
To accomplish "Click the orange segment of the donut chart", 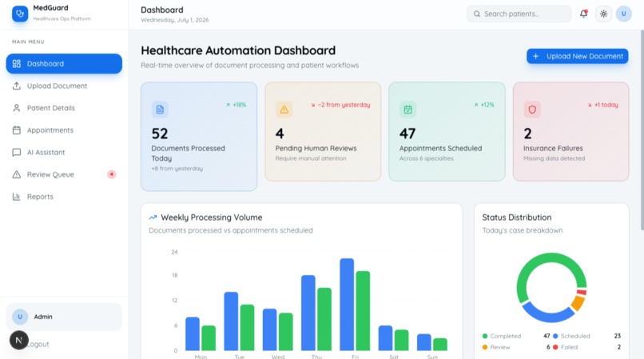I will pyautogui.click(x=578, y=303).
